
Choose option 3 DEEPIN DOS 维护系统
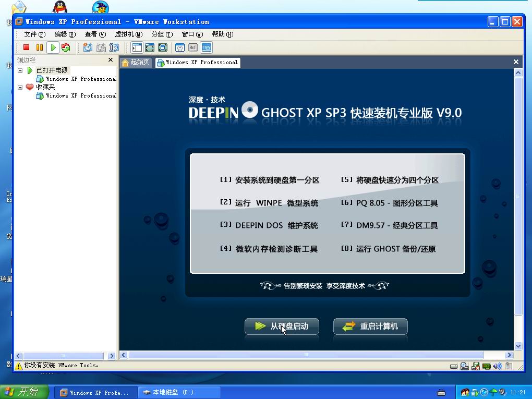point(269,225)
